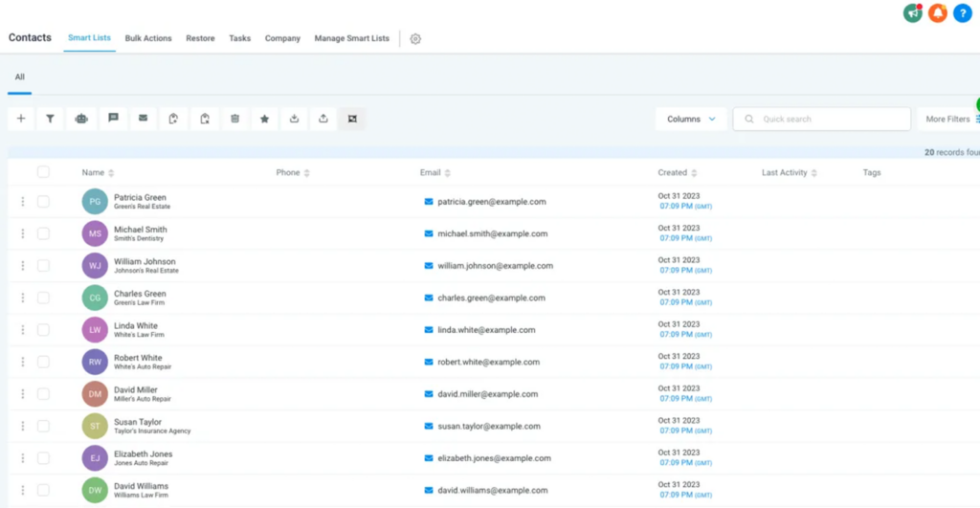Click the trash delete contacts icon

click(x=234, y=119)
